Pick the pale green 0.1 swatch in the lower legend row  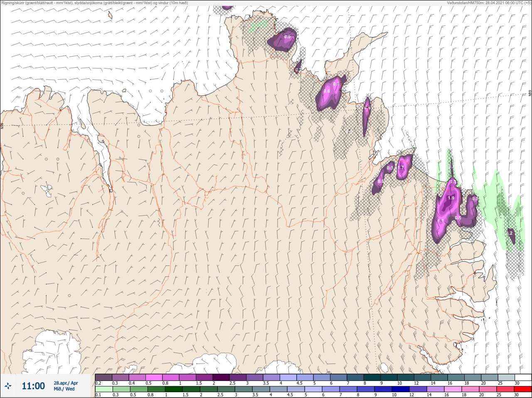pos(103,389)
